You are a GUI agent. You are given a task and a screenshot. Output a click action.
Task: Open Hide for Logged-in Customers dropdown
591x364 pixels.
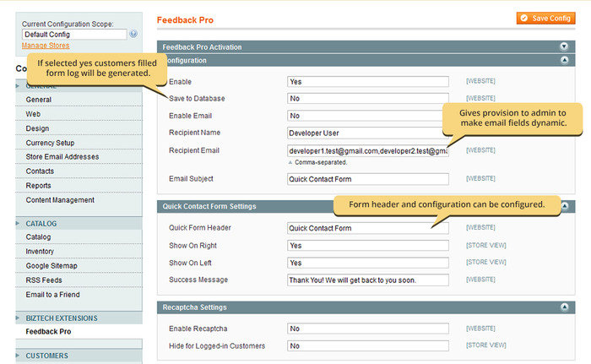367,346
